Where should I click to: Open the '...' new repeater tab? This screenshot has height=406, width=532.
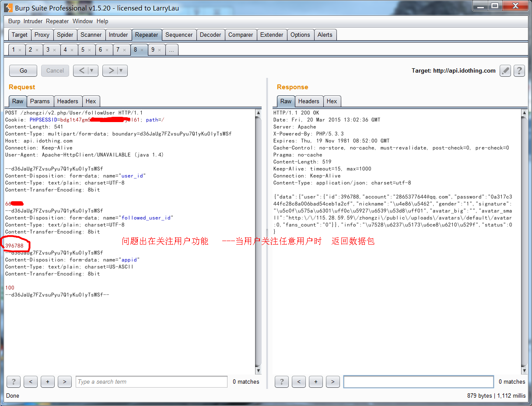(171, 49)
